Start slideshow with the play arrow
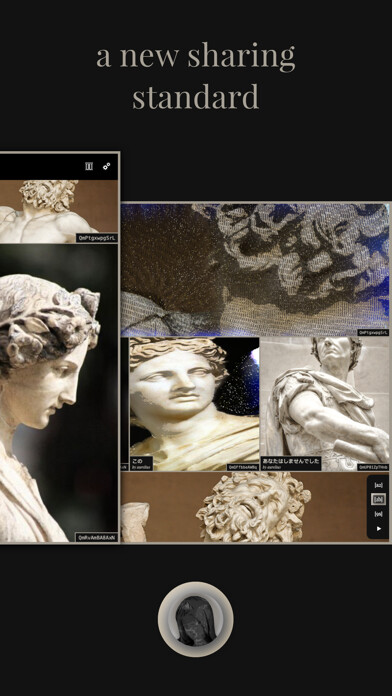 pyautogui.click(x=379, y=529)
